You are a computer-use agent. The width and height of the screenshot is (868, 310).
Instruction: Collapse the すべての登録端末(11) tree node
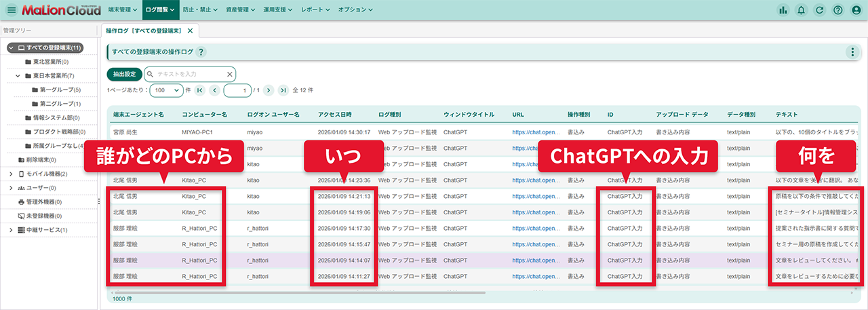tap(11, 47)
